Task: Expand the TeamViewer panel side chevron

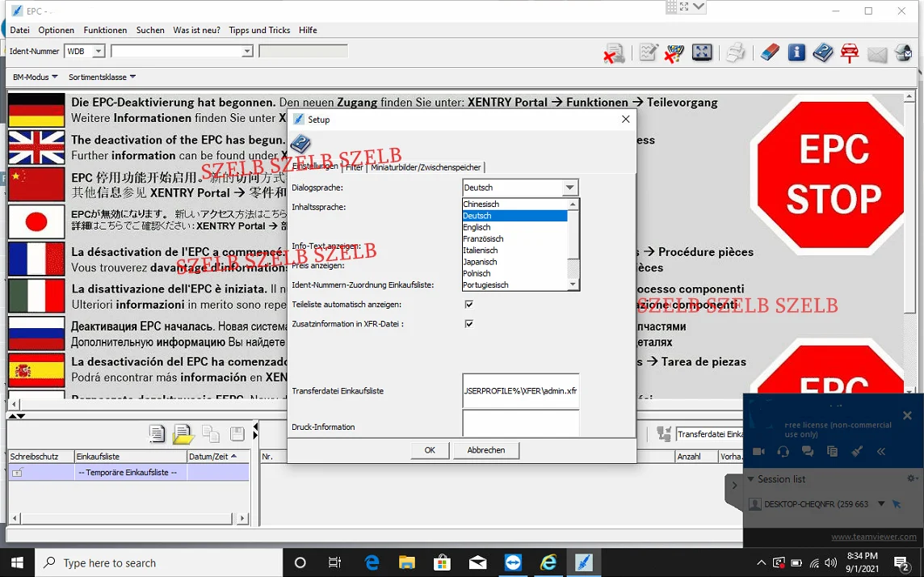Action: (x=734, y=486)
